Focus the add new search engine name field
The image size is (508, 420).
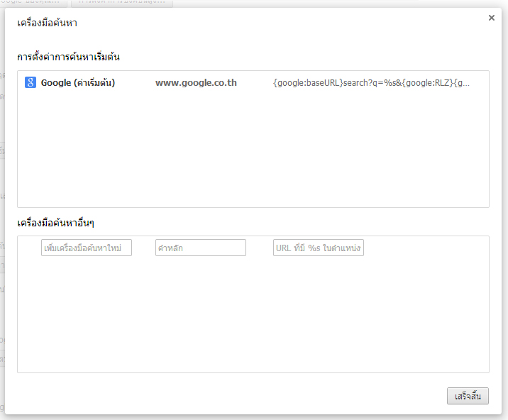(87, 248)
